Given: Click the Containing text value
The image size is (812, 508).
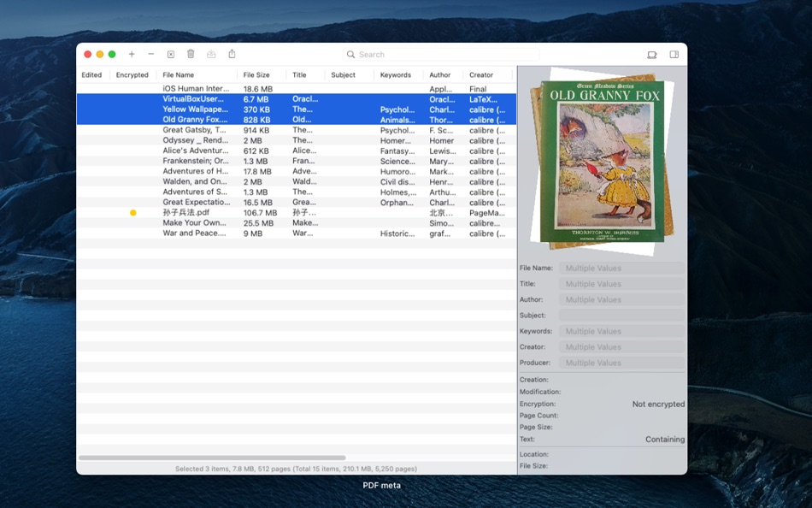Looking at the screenshot, I should (665, 439).
